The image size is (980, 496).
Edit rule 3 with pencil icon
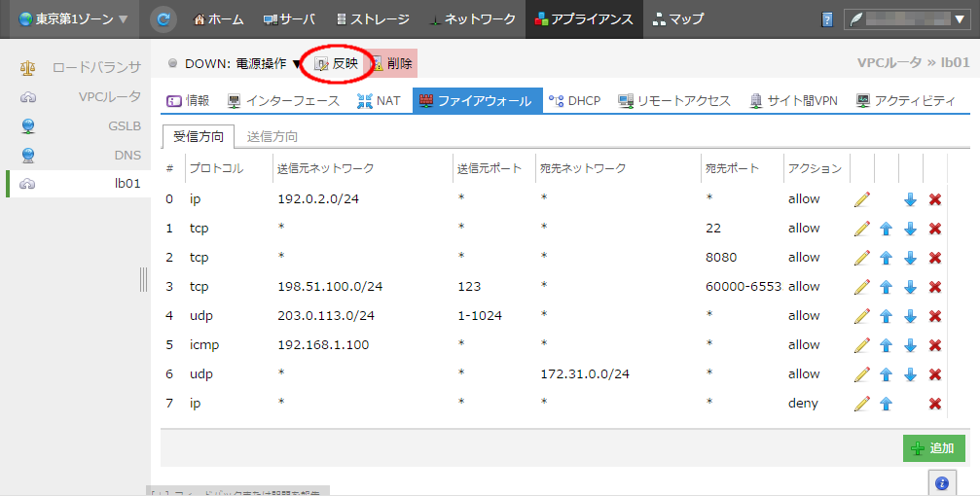tap(861, 287)
